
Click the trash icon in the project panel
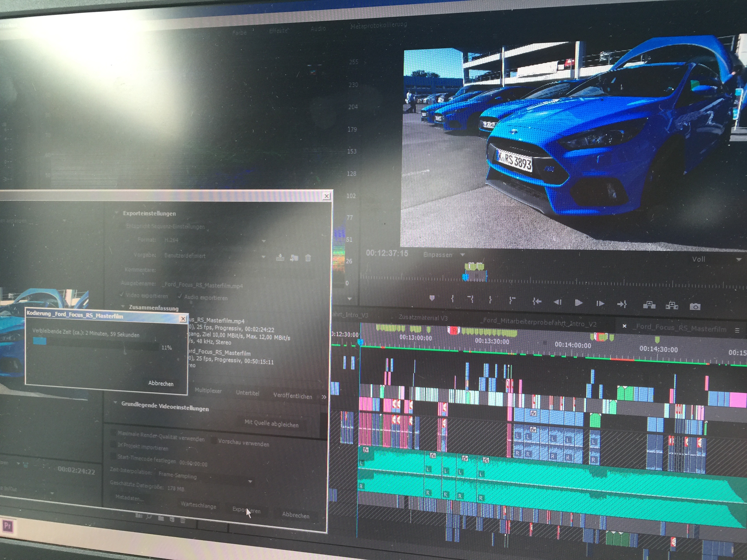(x=183, y=520)
